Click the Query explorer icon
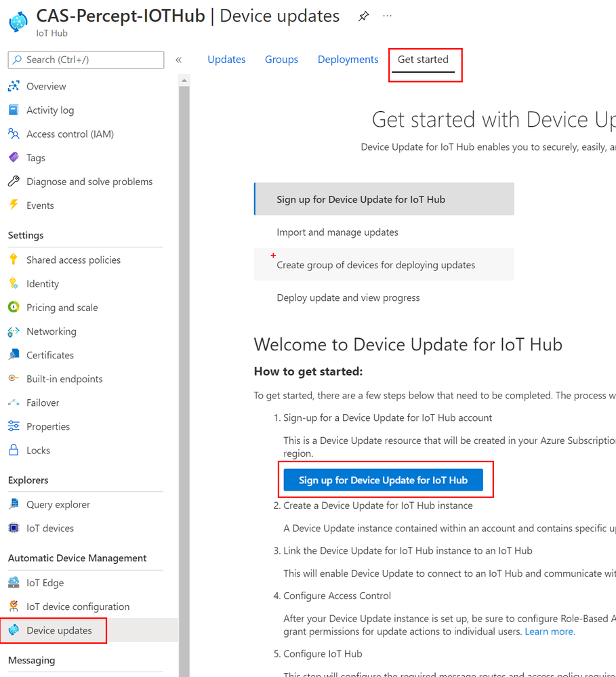Viewport: 616px width, 677px height. (14, 504)
